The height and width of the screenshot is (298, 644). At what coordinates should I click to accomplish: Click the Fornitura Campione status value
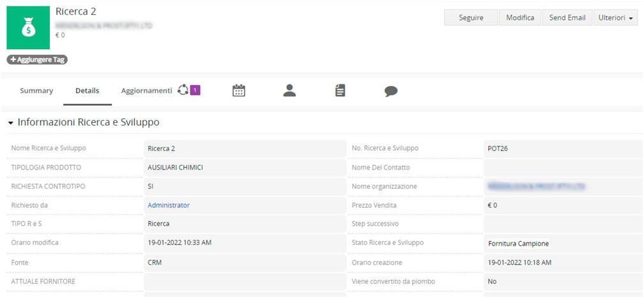[x=518, y=244]
